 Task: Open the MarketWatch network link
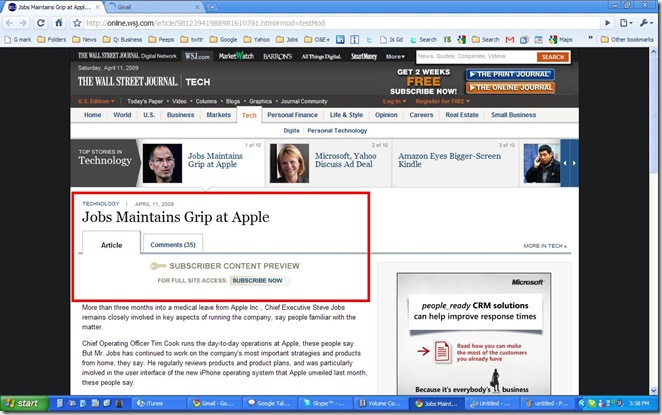tap(236, 56)
